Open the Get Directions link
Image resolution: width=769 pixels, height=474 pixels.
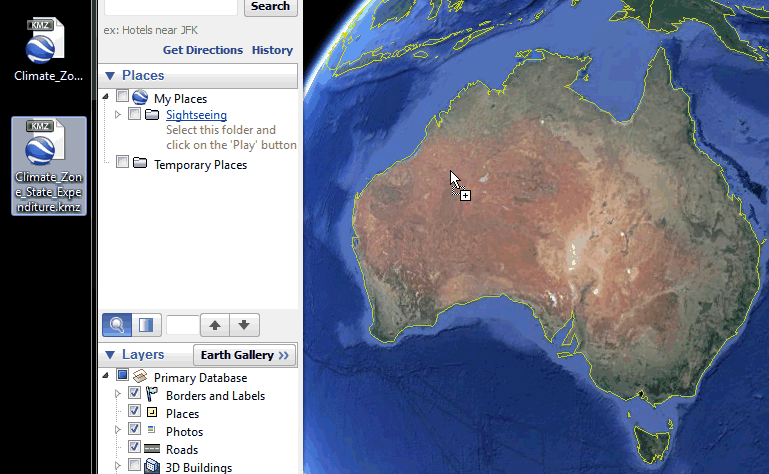(x=202, y=50)
